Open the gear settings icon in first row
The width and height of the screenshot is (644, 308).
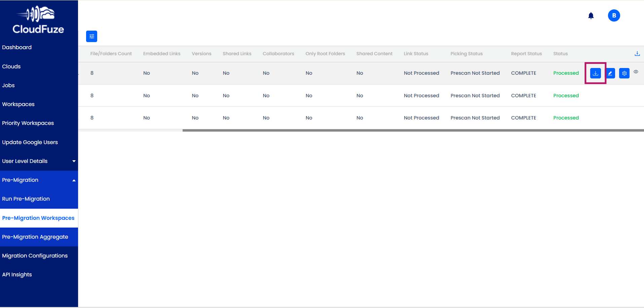624,73
